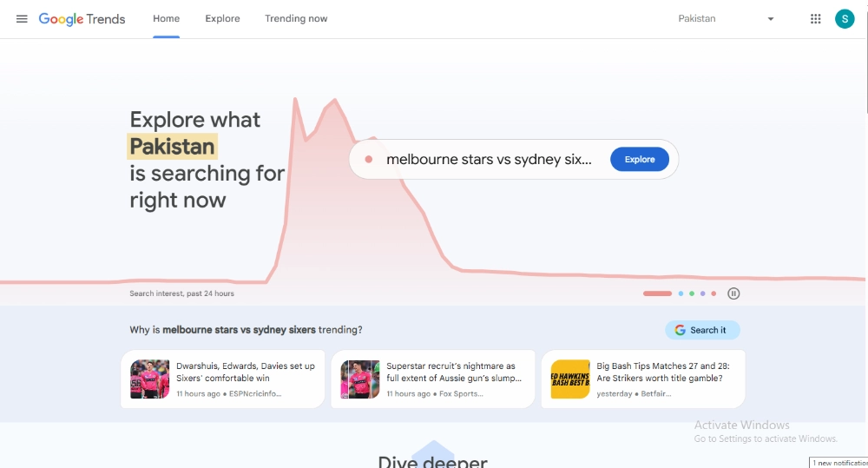Click 'yesterday • Betfair' text
The width and height of the screenshot is (868, 468).
coord(634,394)
